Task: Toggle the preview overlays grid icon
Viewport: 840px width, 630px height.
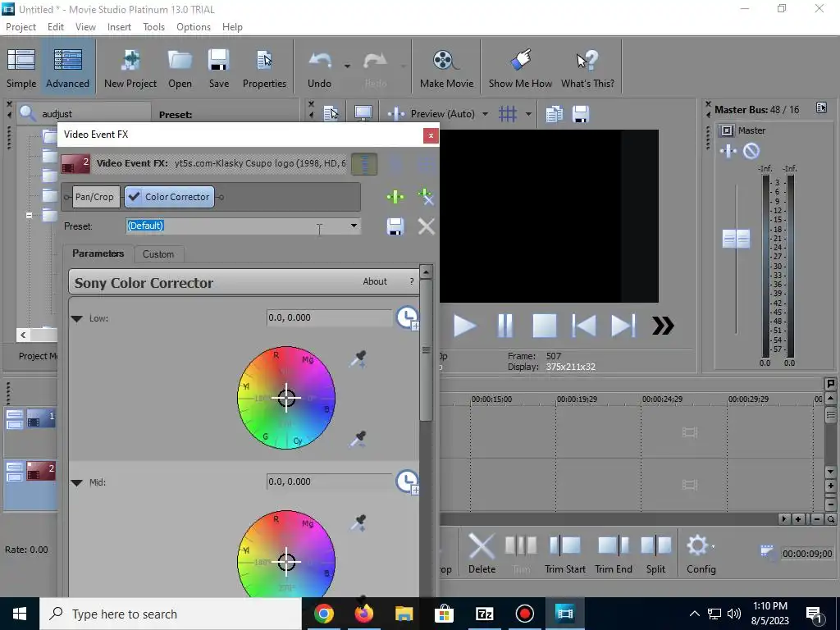Action: click(507, 113)
